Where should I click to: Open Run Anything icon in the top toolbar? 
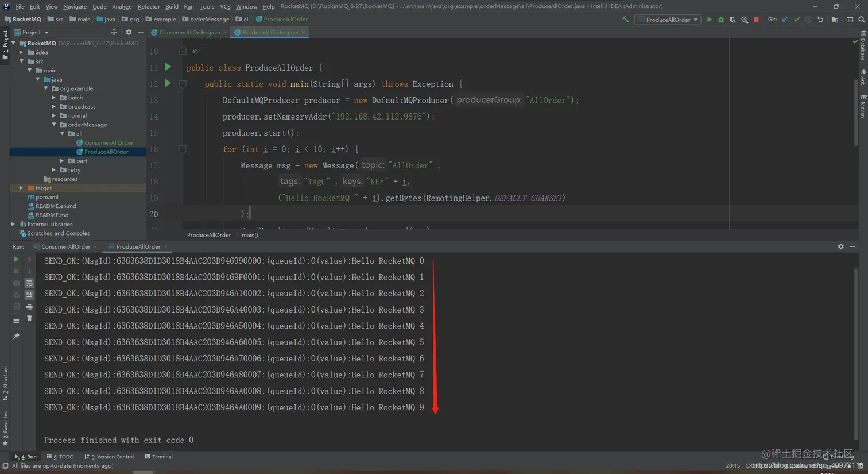point(850,20)
